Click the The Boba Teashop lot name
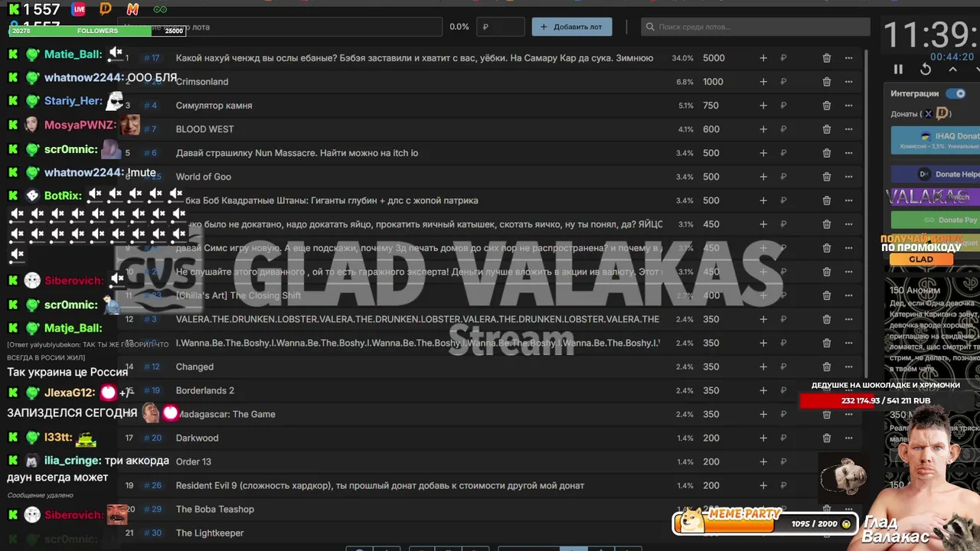The width and height of the screenshot is (980, 551). pyautogui.click(x=215, y=509)
